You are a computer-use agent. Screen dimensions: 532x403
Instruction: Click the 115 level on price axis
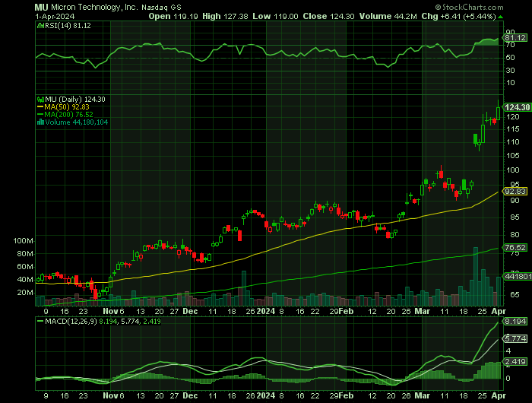point(512,129)
